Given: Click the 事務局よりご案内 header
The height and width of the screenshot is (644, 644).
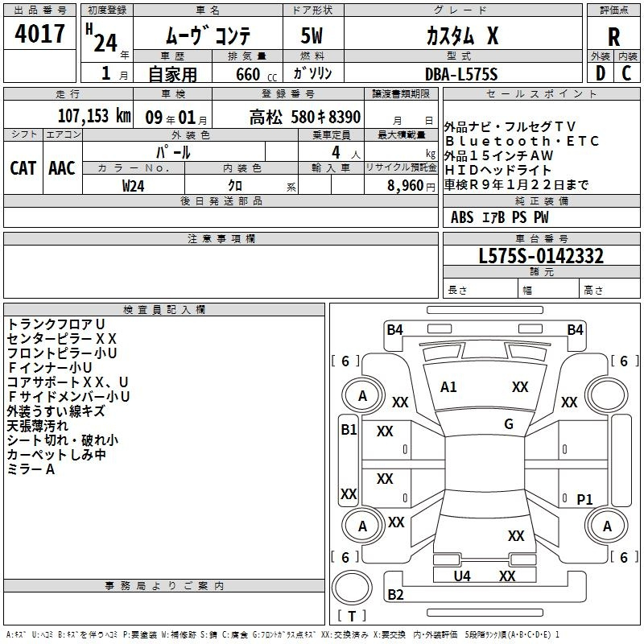Looking at the screenshot, I should coord(164,586).
